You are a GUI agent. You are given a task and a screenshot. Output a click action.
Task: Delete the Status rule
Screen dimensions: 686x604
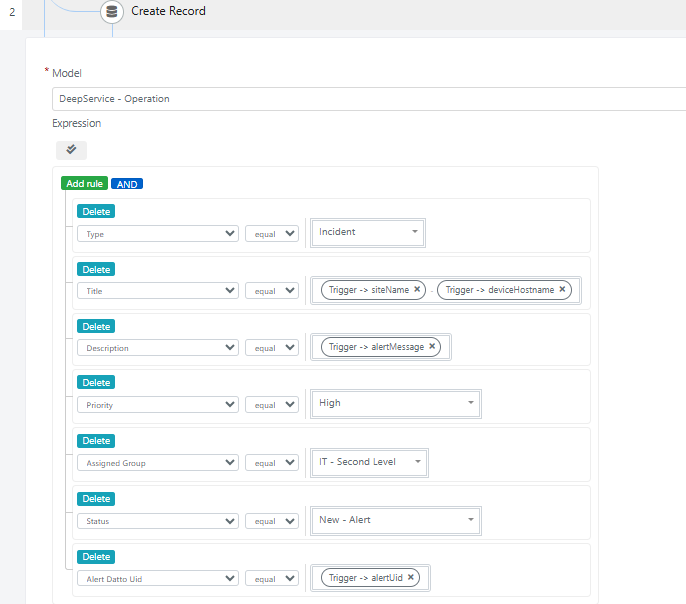coord(96,499)
